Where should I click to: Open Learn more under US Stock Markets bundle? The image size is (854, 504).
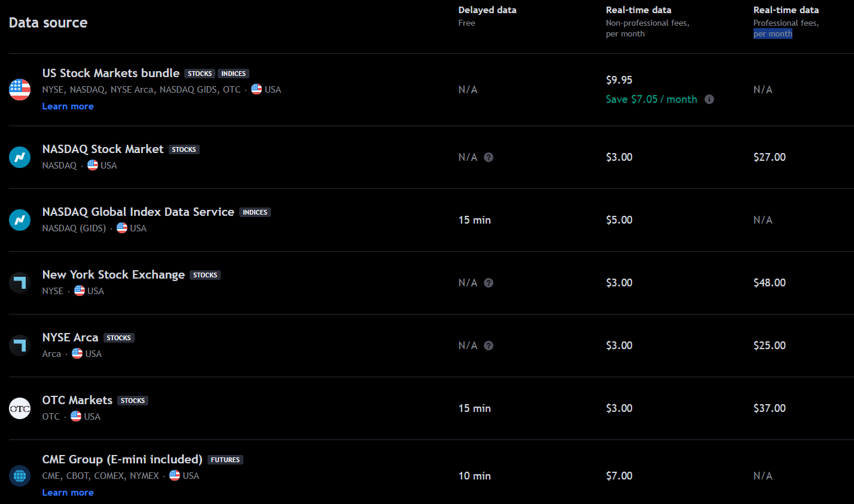tap(68, 106)
